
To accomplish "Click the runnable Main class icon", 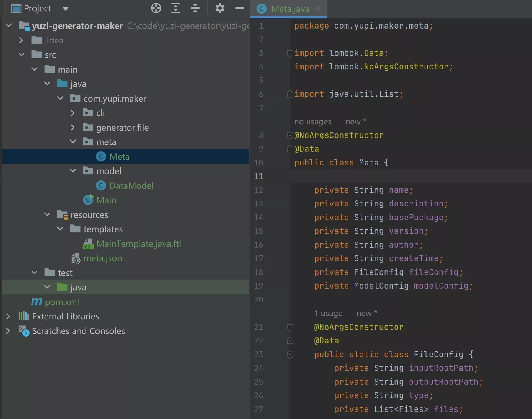I will point(88,200).
